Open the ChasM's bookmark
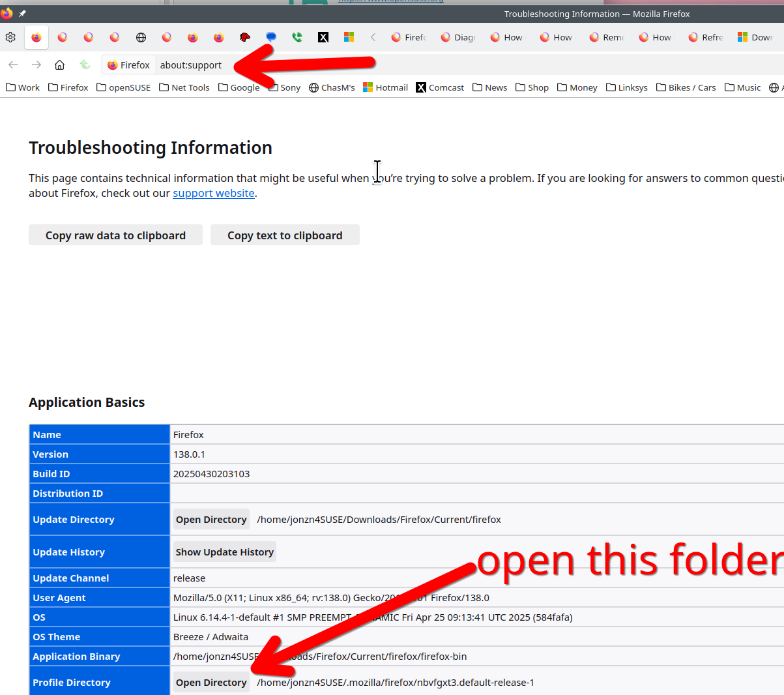 [x=332, y=87]
